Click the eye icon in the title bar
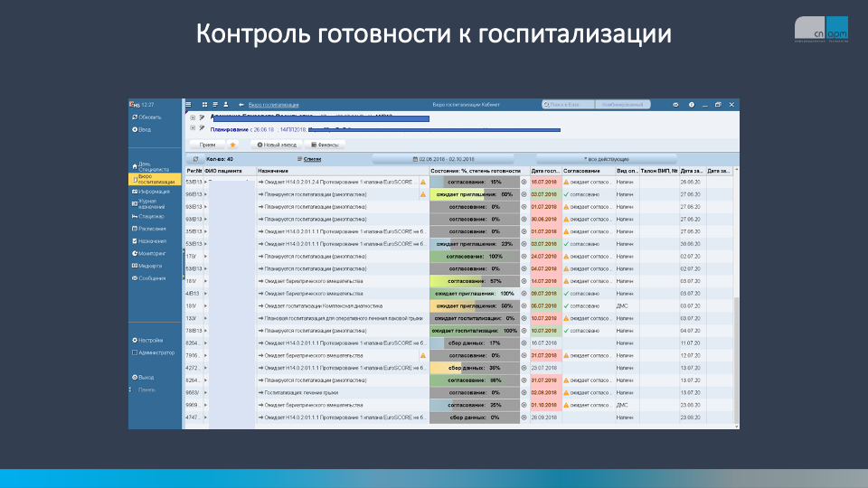Image resolution: width=868 pixels, height=488 pixels. (x=675, y=105)
